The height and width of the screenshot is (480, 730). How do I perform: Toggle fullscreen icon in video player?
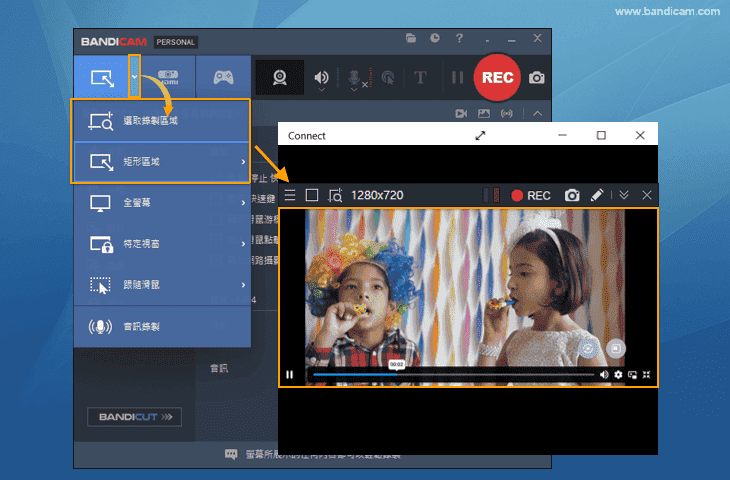click(646, 375)
